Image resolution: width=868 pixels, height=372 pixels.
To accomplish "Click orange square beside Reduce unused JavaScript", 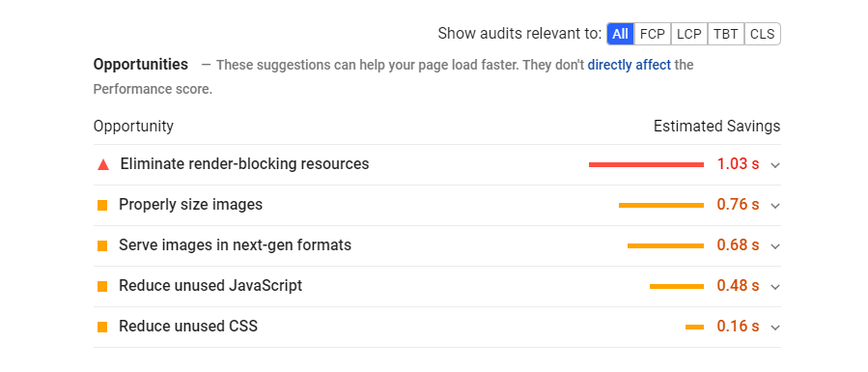I will pos(102,287).
